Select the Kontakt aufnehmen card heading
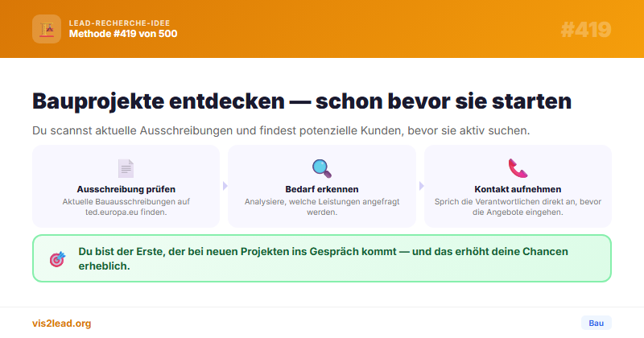This screenshot has height=338, width=644. pos(518,189)
